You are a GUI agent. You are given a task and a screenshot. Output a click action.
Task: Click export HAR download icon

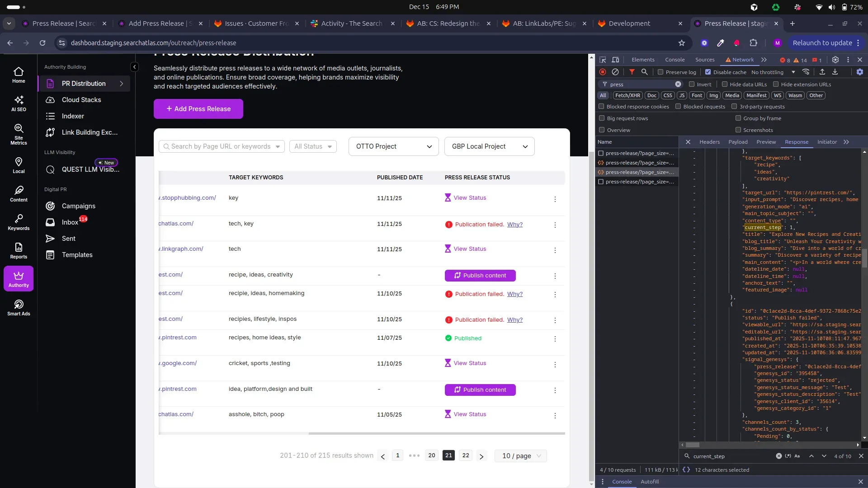tap(835, 72)
